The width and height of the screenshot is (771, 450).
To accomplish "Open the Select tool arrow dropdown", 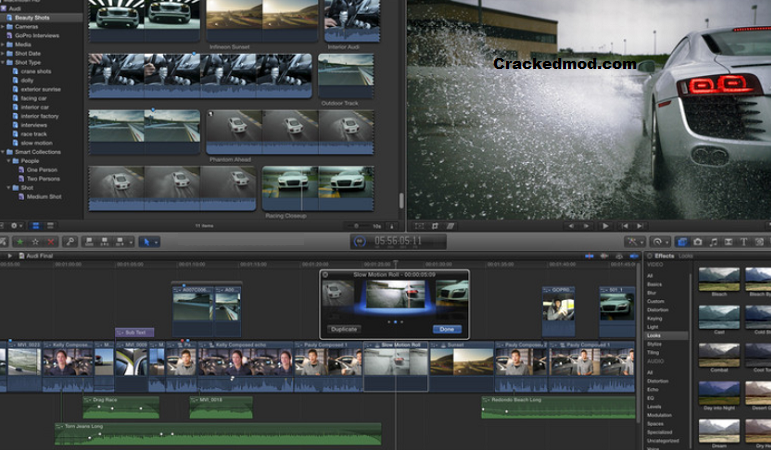I will [x=156, y=242].
